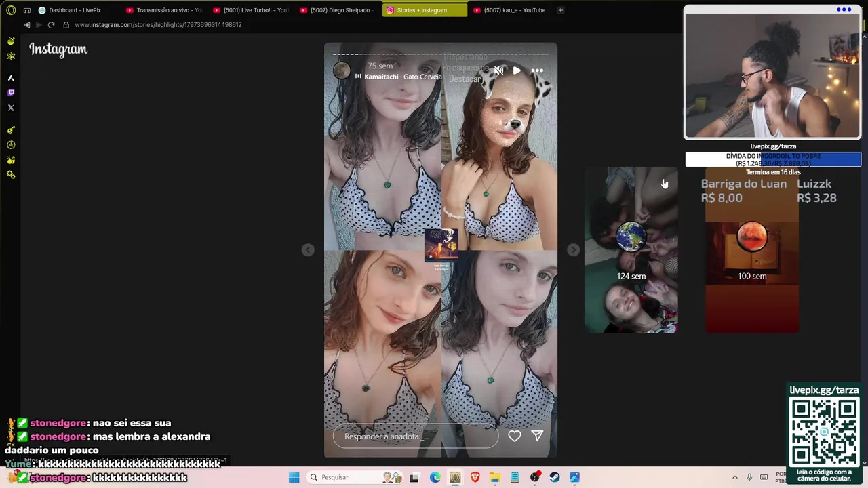Open the story author's profile picture
This screenshot has width=868, height=488.
point(342,70)
